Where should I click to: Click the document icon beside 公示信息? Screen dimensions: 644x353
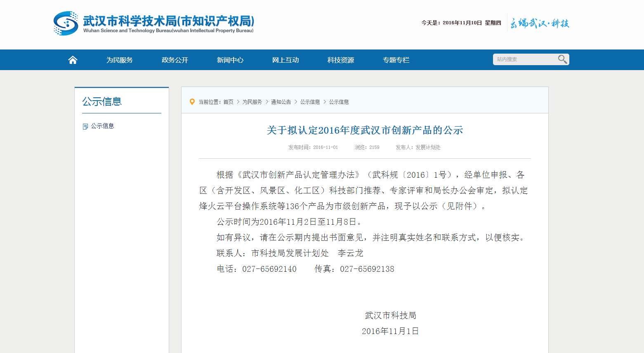click(x=85, y=127)
